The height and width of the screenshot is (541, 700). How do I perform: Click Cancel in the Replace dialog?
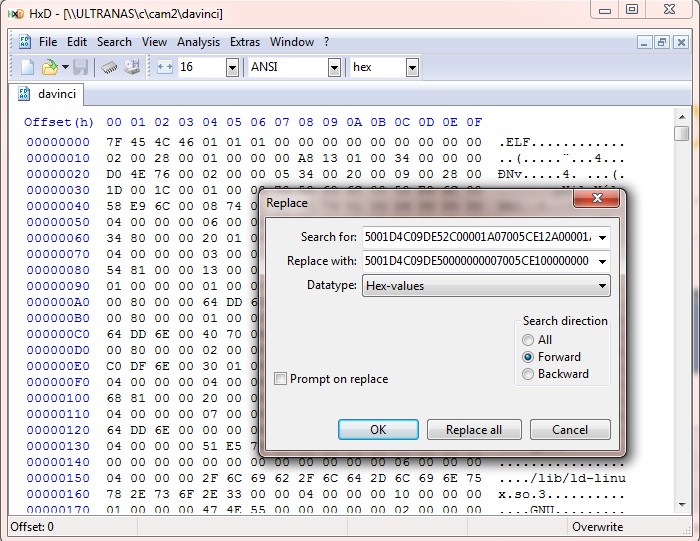(x=569, y=430)
